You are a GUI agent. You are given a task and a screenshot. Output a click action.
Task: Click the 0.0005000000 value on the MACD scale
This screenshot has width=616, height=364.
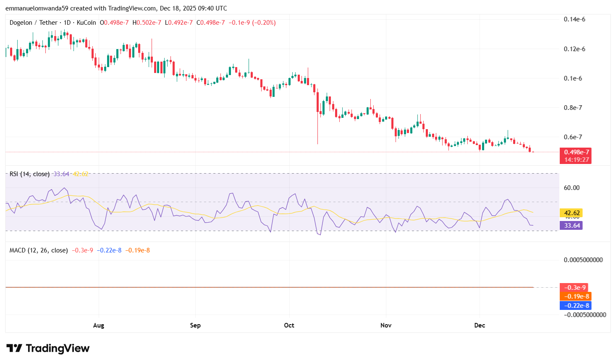[x=584, y=260]
